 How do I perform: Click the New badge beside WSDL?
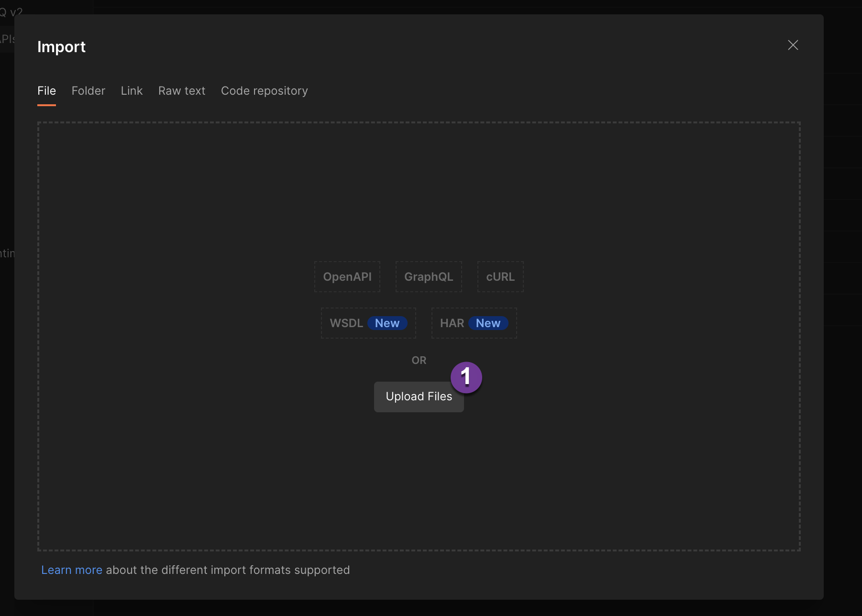click(387, 323)
